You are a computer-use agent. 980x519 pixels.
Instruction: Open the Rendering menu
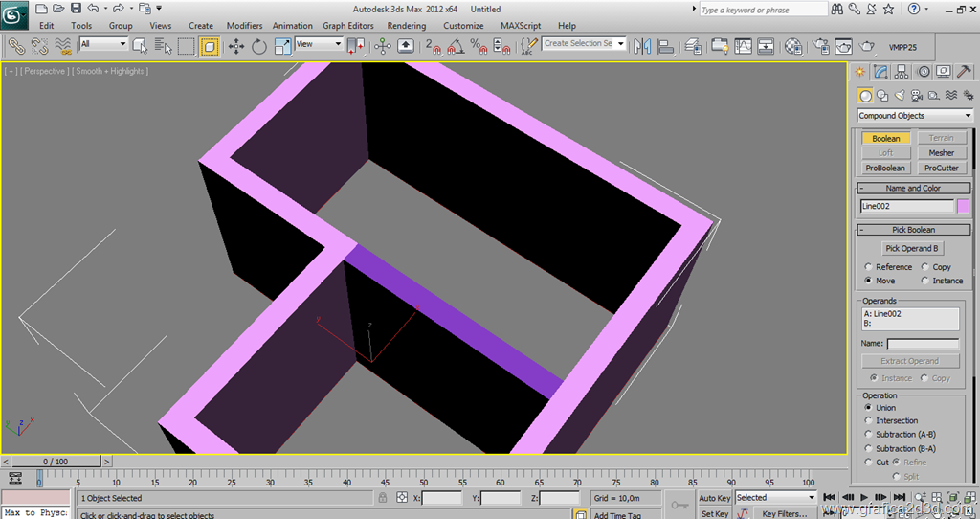coord(407,26)
